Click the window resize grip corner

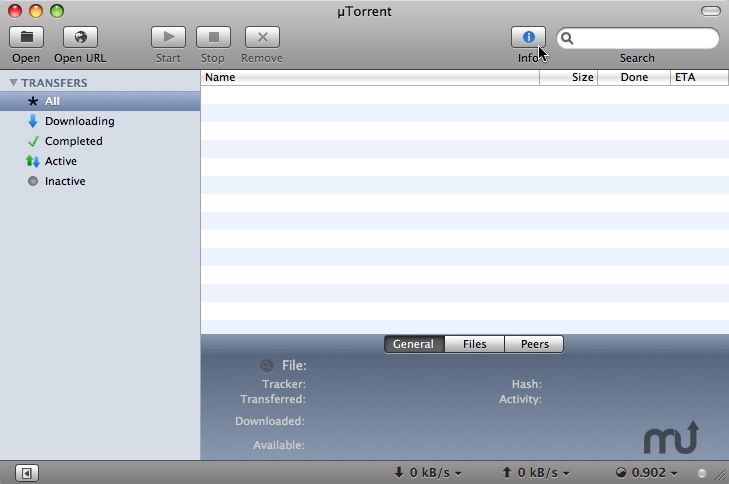[721, 475]
